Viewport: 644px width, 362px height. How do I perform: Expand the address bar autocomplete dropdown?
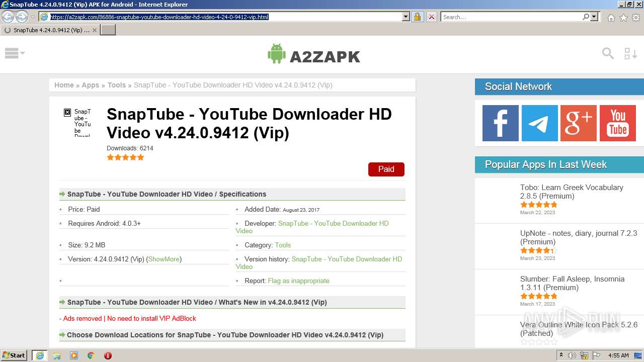point(406,17)
